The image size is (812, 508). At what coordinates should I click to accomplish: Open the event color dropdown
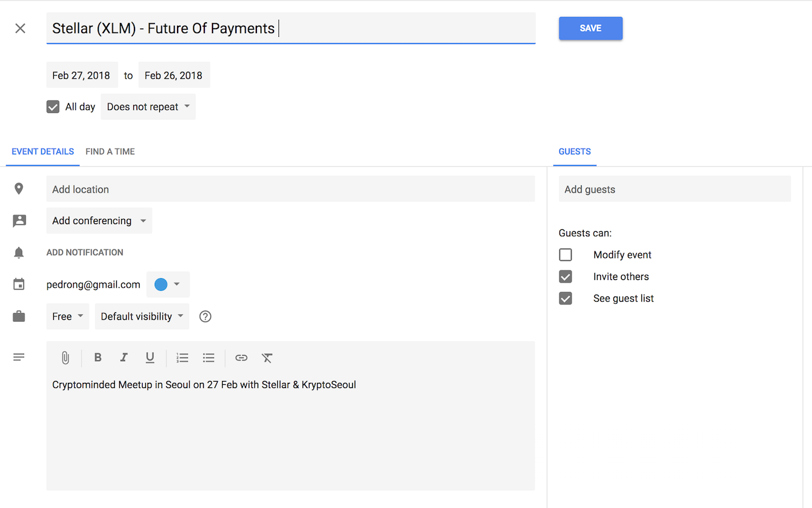168,284
